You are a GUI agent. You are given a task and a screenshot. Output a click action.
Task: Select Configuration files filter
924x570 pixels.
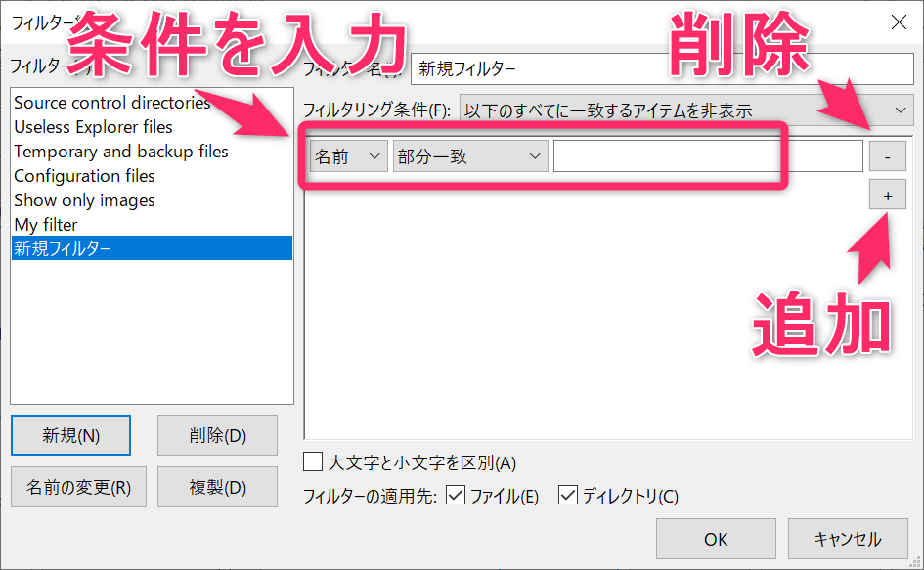[x=152, y=176]
